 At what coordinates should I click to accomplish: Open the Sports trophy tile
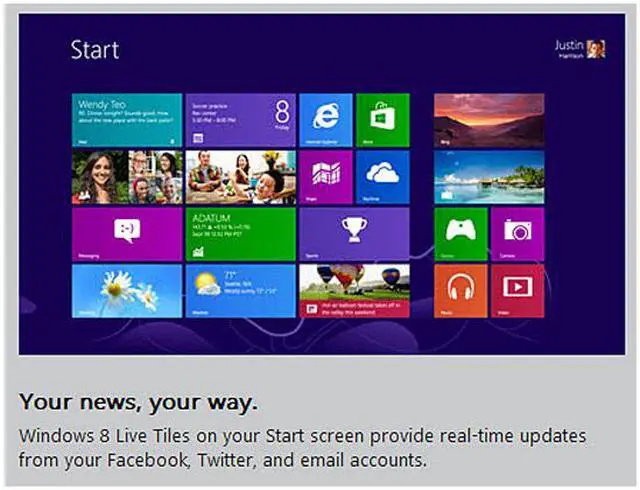354,234
